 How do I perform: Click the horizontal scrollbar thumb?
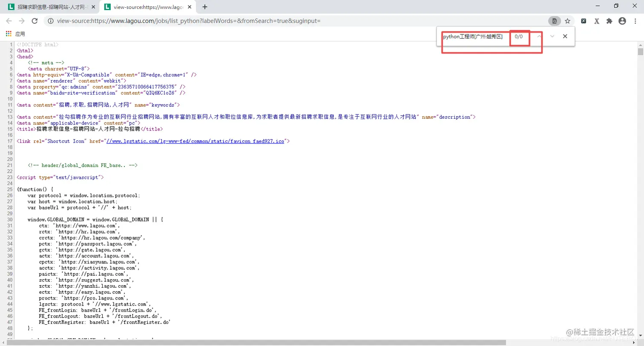256,343
